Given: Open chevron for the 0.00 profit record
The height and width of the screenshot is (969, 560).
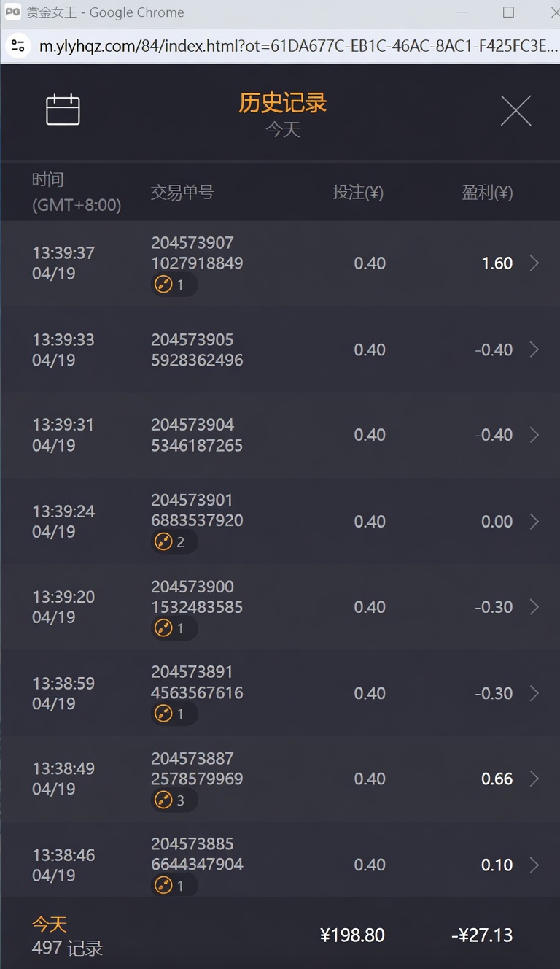Looking at the screenshot, I should pyautogui.click(x=534, y=521).
